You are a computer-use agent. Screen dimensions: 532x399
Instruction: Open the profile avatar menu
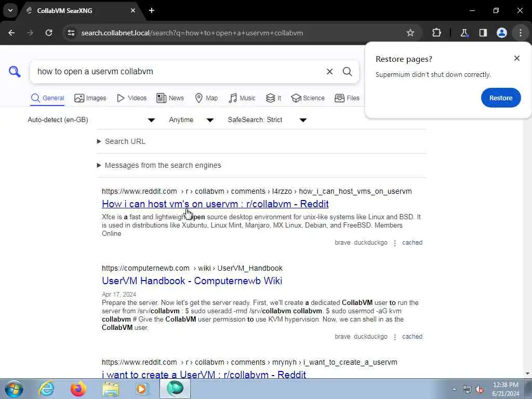[501, 33]
